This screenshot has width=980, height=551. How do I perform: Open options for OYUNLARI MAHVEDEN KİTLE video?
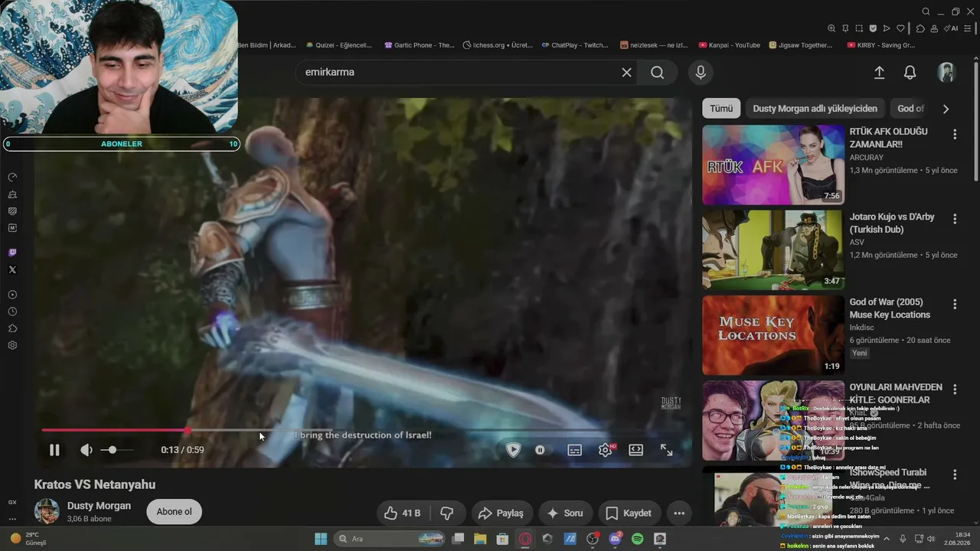pos(955,389)
